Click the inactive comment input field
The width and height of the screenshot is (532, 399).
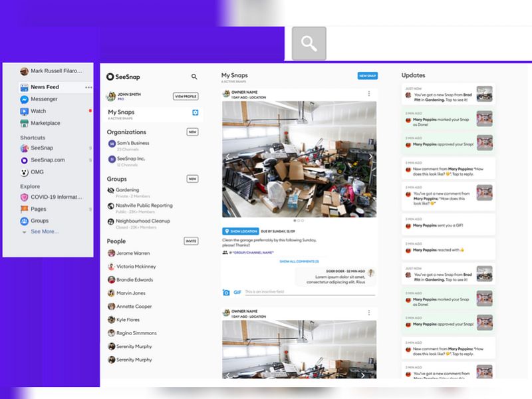pos(310,292)
